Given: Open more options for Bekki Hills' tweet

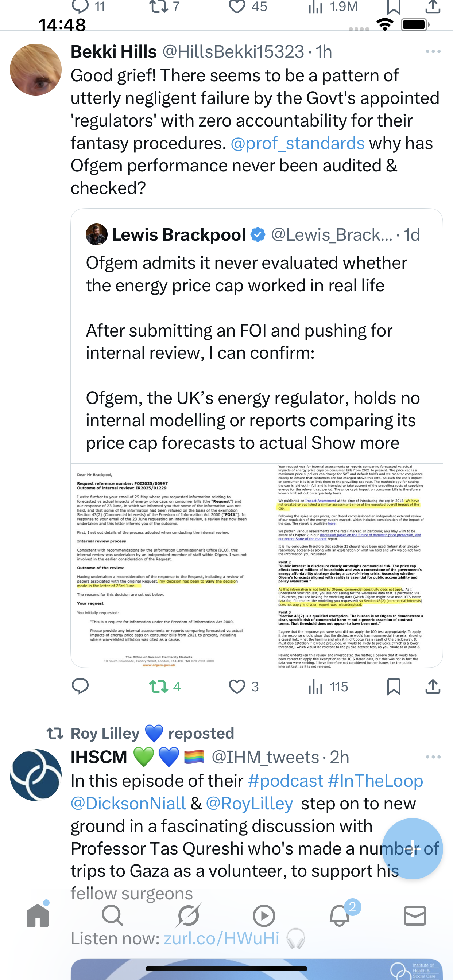Looking at the screenshot, I should pyautogui.click(x=433, y=52).
